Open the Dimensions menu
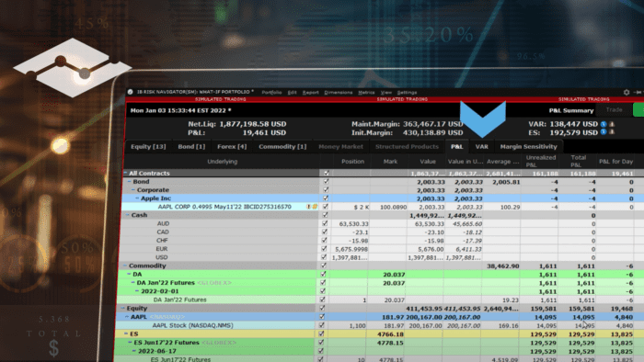This screenshot has width=644, height=362. click(338, 92)
